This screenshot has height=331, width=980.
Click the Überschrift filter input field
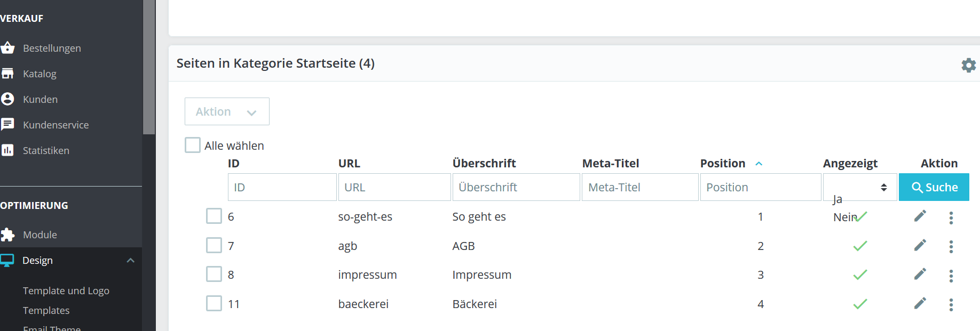coord(516,187)
